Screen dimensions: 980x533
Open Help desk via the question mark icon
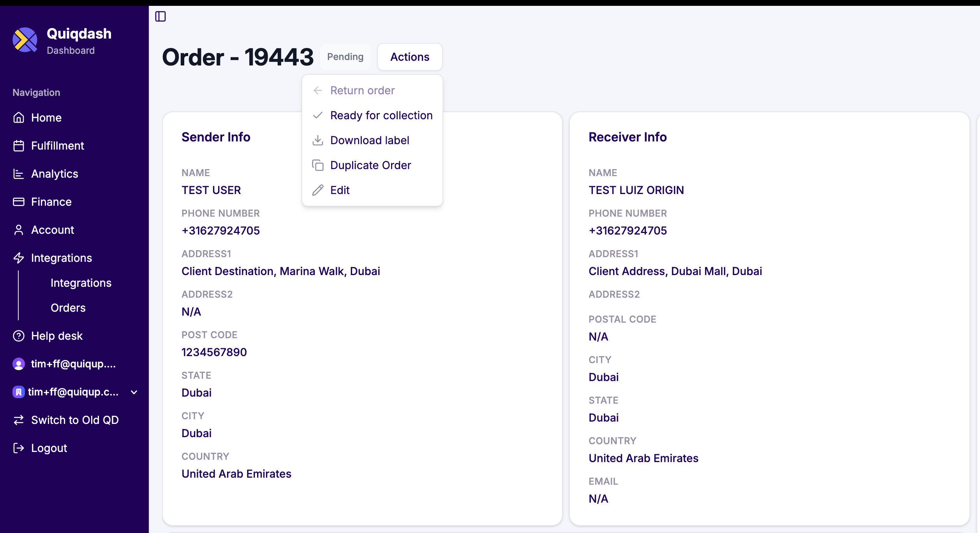coord(19,335)
